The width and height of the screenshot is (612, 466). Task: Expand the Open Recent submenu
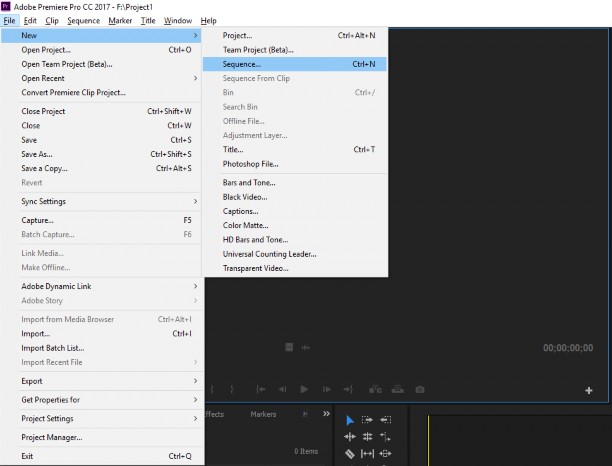point(102,78)
